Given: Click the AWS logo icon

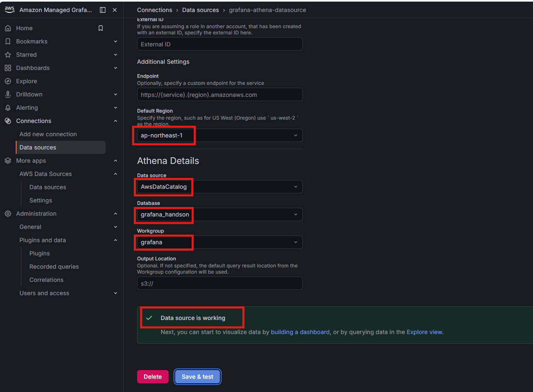Looking at the screenshot, I should pos(10,10).
